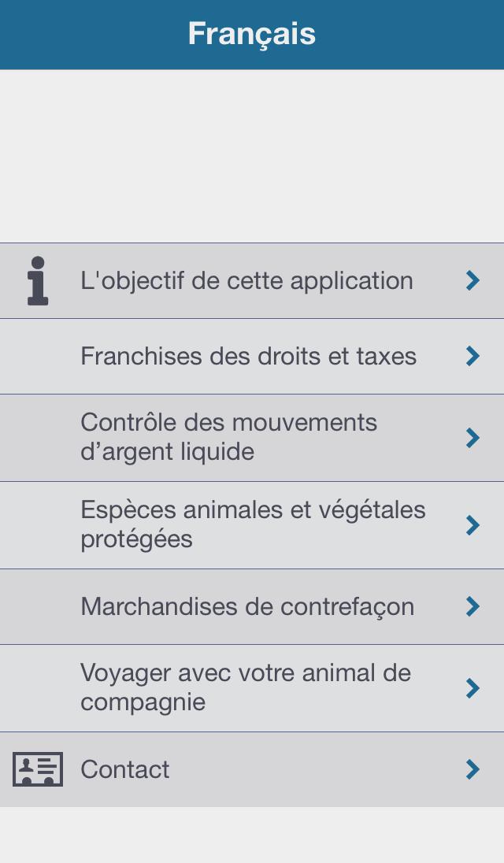Tap the Contact label

point(124,769)
